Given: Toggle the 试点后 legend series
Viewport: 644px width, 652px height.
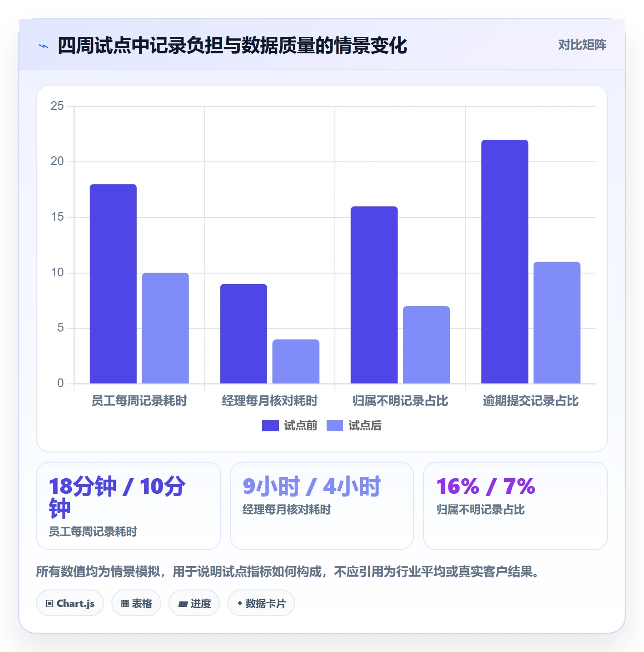Looking at the screenshot, I should [354, 426].
